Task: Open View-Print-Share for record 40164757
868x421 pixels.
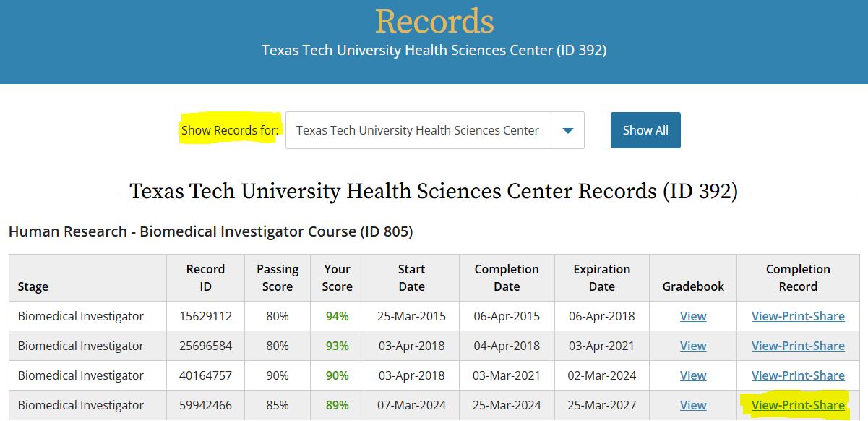Action: tap(798, 375)
